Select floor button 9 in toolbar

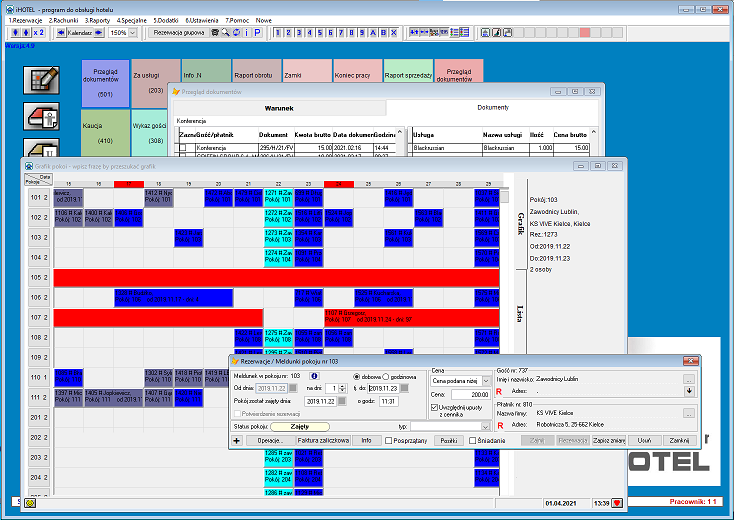click(x=362, y=32)
